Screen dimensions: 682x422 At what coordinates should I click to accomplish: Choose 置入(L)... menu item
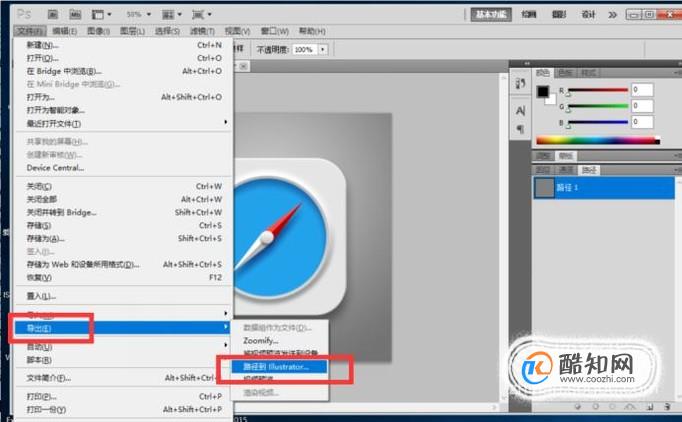coord(124,296)
